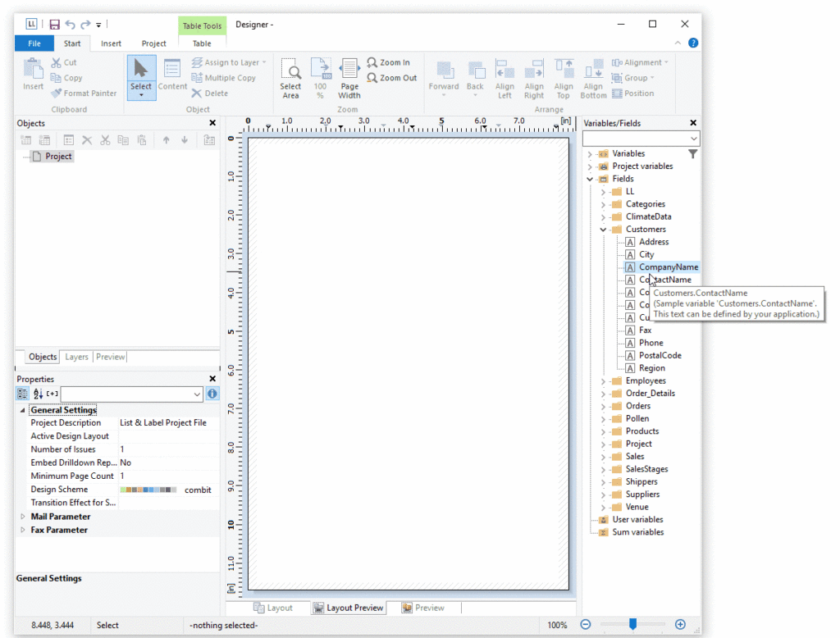Image resolution: width=840 pixels, height=638 pixels.
Task: Redo the last action
Action: (85, 25)
